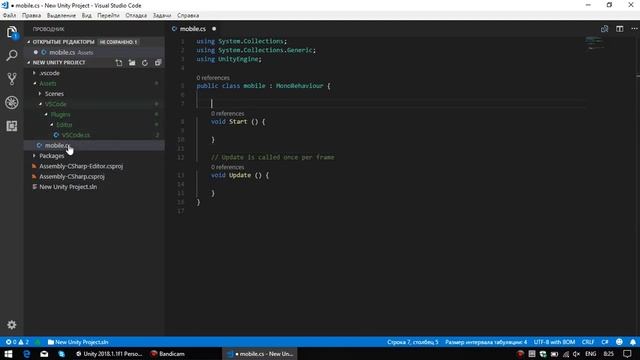Change UTF-8 with BOM encoding
Image resolution: width=640 pixels, height=360 pixels.
click(x=554, y=342)
